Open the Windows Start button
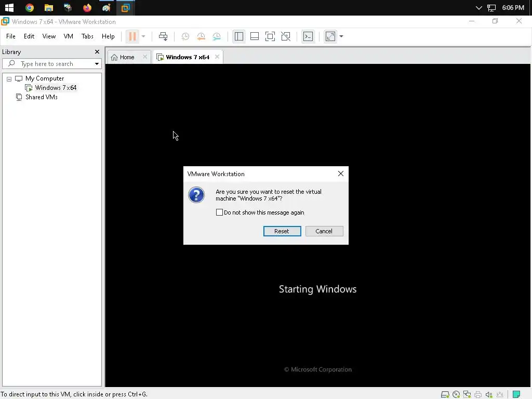 tap(9, 7)
